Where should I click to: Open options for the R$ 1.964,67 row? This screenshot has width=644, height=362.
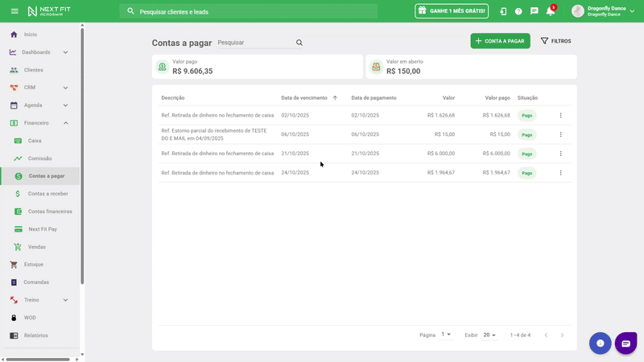pyautogui.click(x=560, y=173)
